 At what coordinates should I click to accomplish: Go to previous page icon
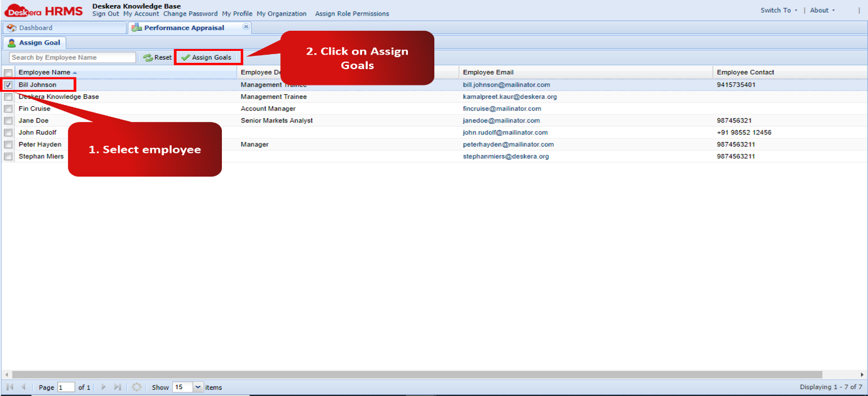coord(23,387)
